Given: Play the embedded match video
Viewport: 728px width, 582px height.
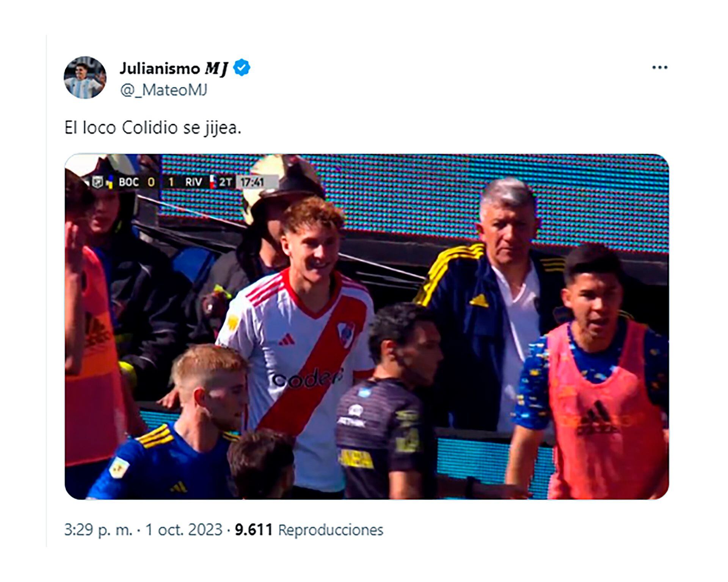Looking at the screenshot, I should pyautogui.click(x=367, y=326).
